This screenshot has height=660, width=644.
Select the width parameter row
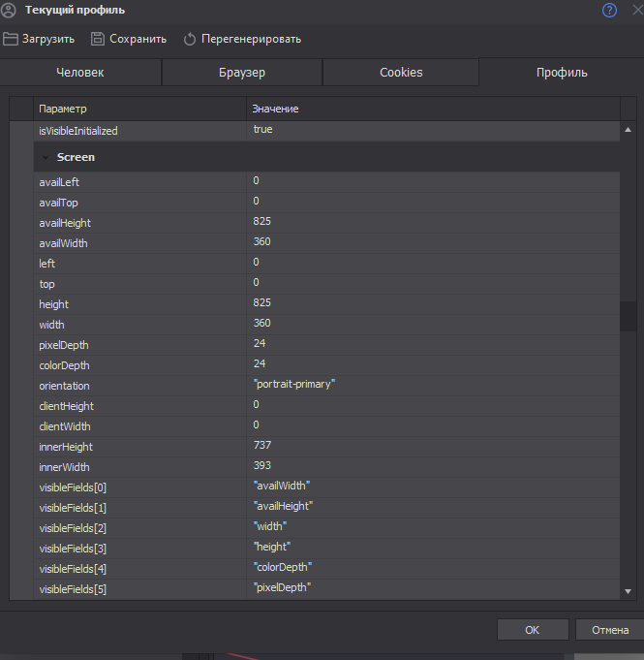326,325
